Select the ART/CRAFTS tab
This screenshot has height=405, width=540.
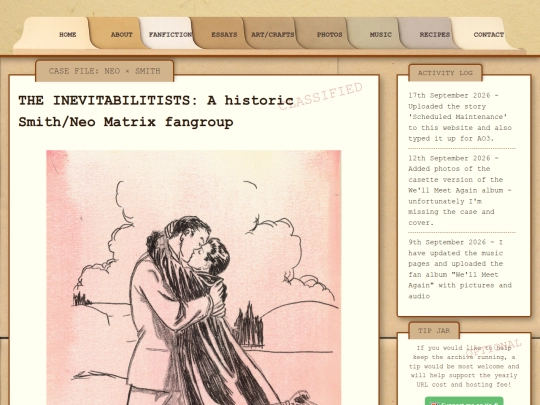tap(272, 34)
